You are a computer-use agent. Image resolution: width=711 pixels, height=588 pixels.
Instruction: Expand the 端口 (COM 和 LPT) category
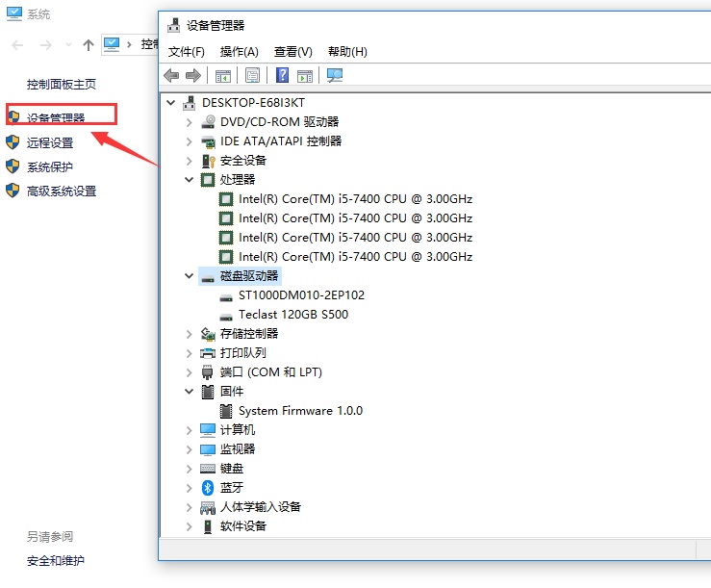[190, 372]
